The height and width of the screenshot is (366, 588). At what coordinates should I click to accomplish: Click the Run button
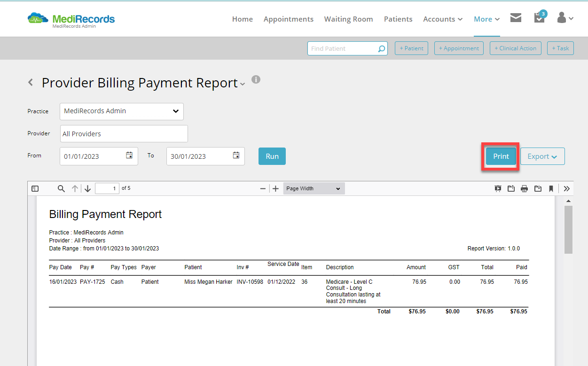(x=272, y=156)
